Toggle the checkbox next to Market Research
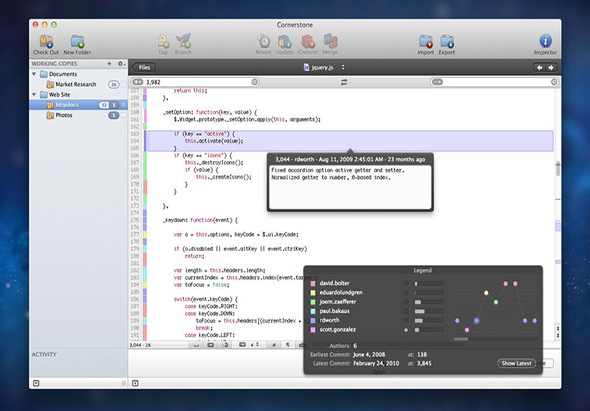The image size is (590, 411). point(123,84)
